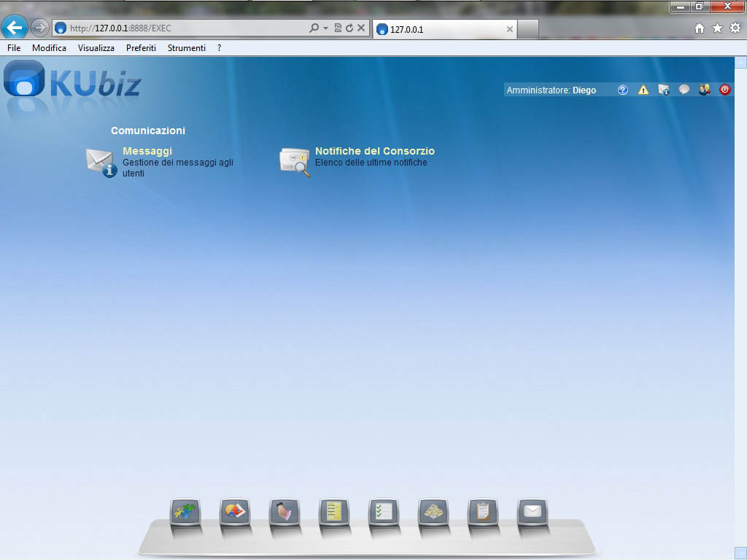Click the users icon in header

[x=704, y=90]
